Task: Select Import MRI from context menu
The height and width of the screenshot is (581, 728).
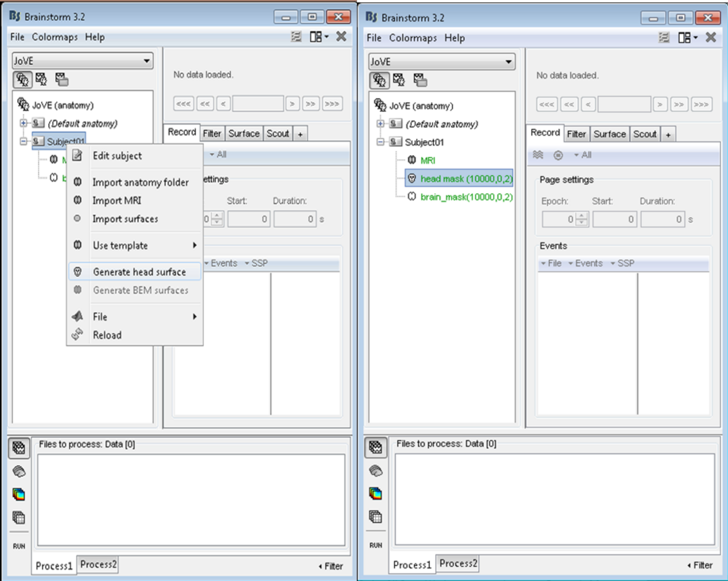Action: (117, 200)
